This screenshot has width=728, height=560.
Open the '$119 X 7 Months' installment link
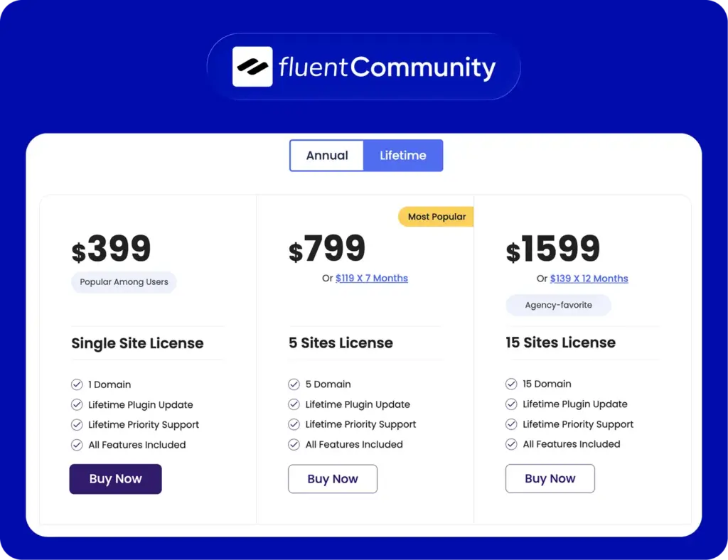tap(372, 278)
